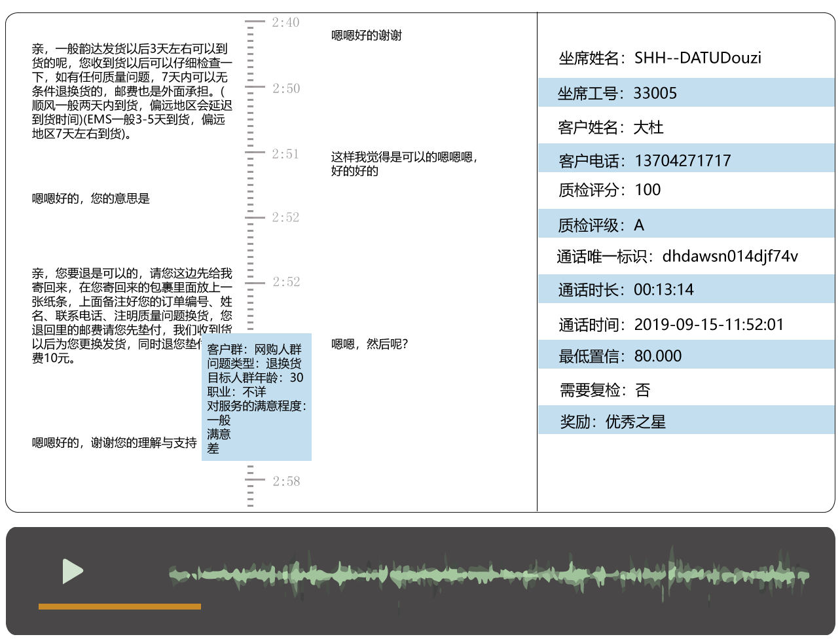The image size is (840, 639).
Task: Click the customer phone number 13704271717
Action: click(x=682, y=160)
